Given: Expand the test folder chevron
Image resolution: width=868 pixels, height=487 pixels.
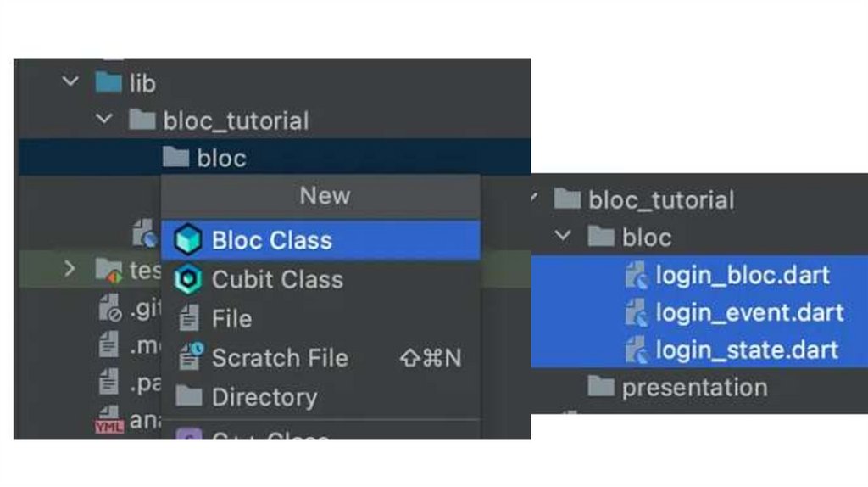Looking at the screenshot, I should tap(70, 270).
